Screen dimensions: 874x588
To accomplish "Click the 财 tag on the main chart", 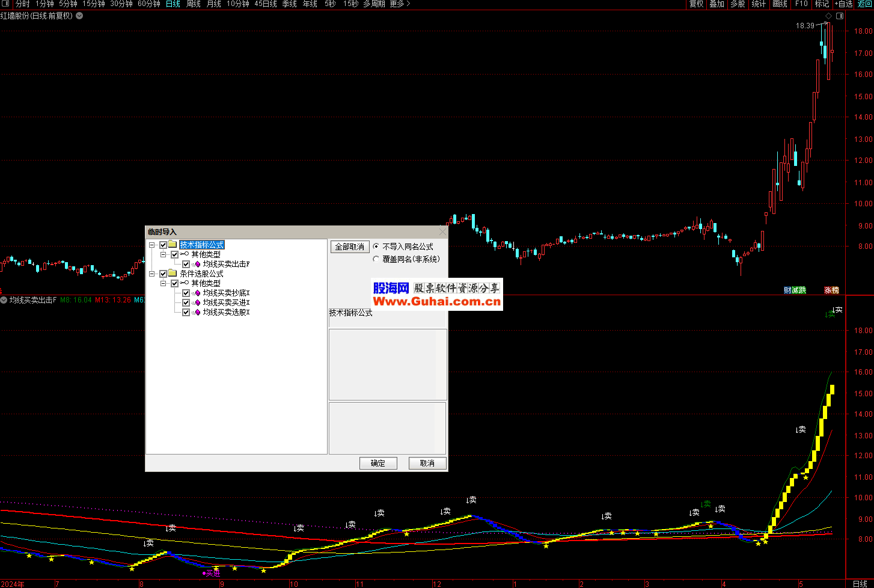I will 787,290.
